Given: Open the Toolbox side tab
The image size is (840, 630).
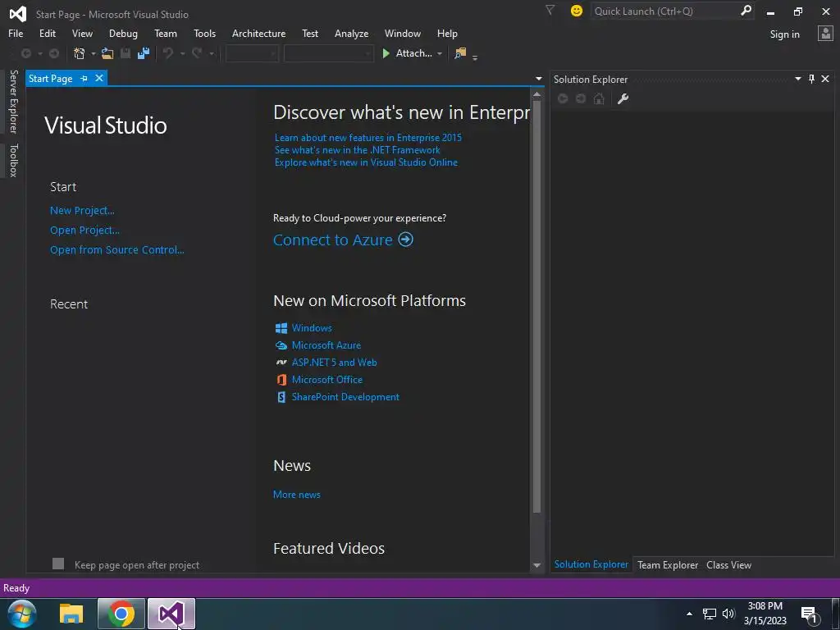Looking at the screenshot, I should click(13, 160).
